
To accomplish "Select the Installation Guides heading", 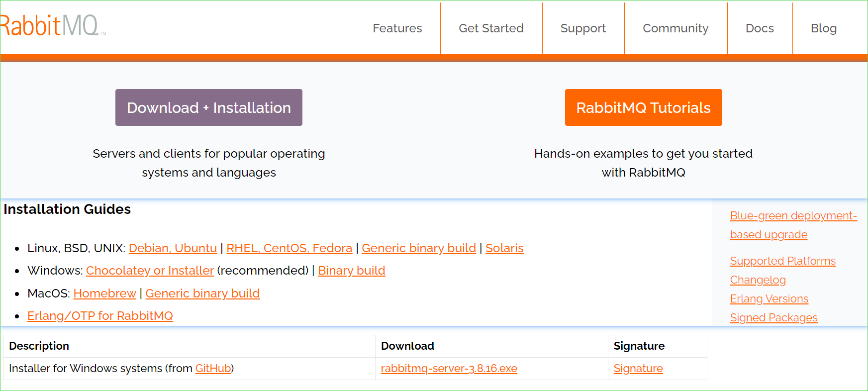I will pos(67,209).
